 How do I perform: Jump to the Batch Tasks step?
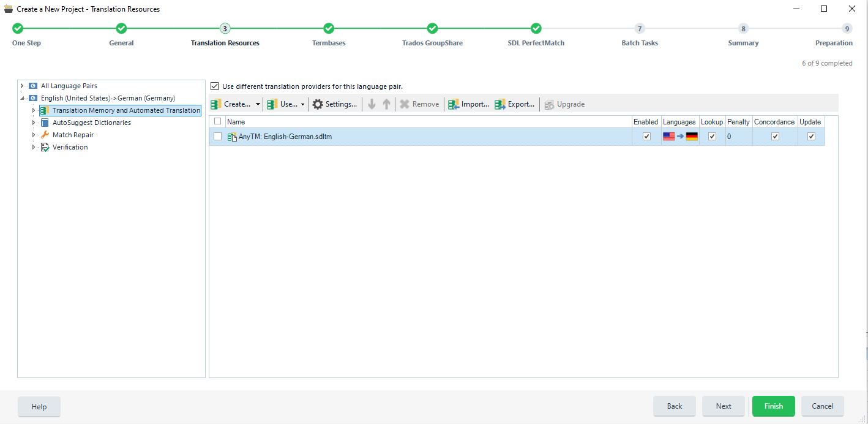[x=640, y=29]
